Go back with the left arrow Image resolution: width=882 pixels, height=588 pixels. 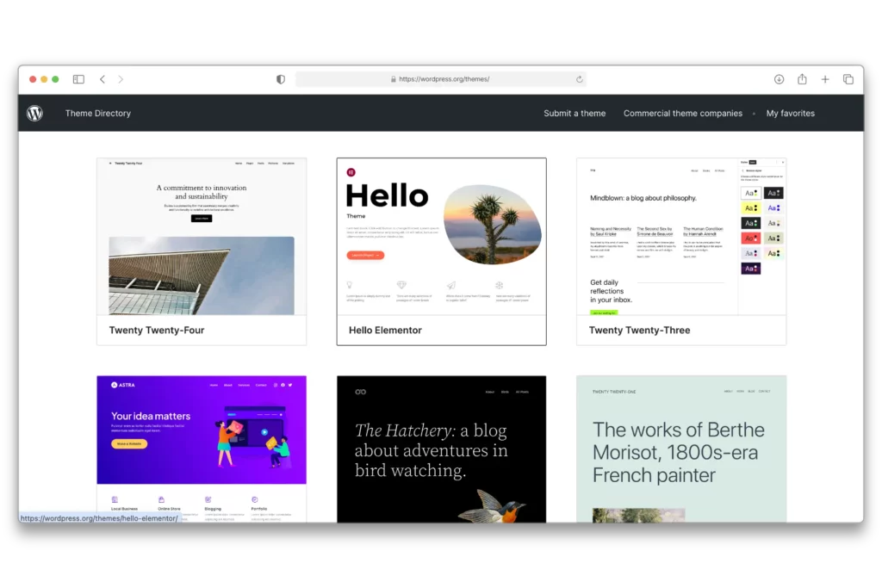pyautogui.click(x=102, y=79)
